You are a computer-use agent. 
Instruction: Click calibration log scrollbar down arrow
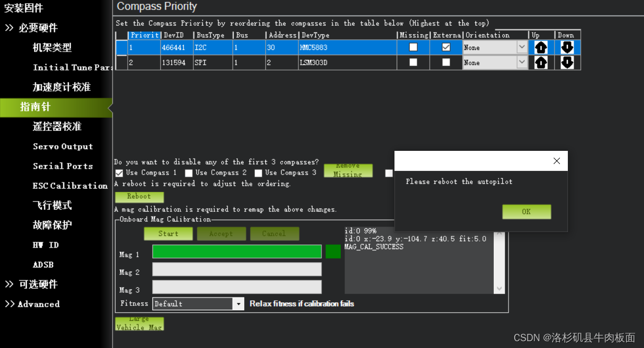[500, 289]
